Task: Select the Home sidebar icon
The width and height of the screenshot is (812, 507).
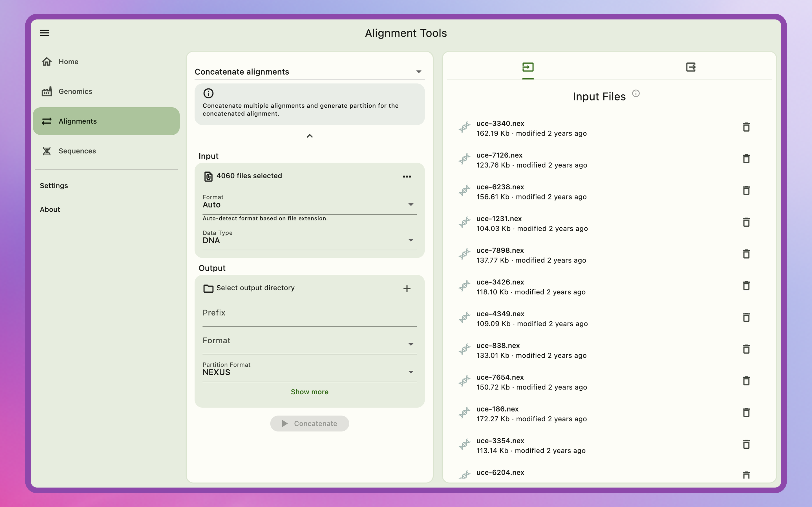Action: pos(47,61)
